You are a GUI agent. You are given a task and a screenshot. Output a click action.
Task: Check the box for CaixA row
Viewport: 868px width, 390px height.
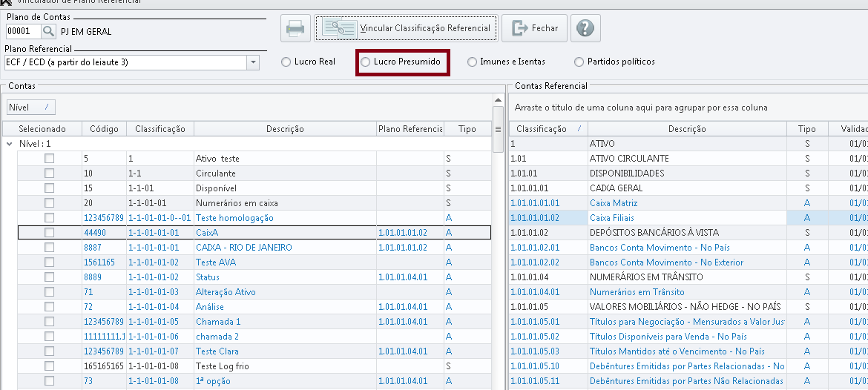[49, 233]
